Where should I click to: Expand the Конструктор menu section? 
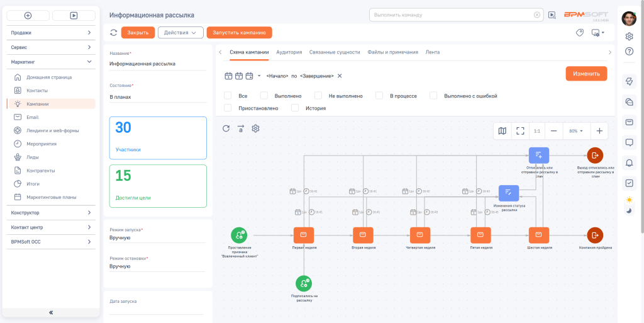[x=51, y=213]
